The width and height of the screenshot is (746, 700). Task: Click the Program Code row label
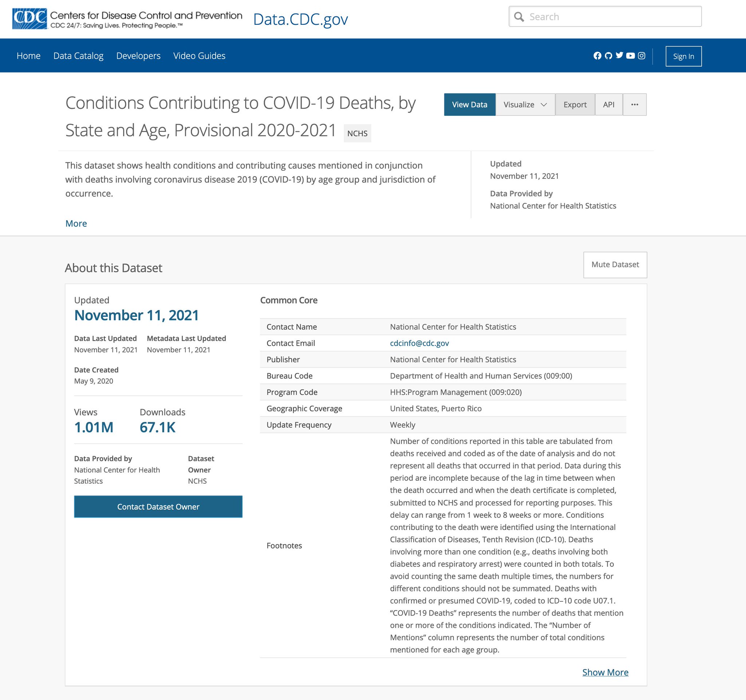click(x=292, y=392)
